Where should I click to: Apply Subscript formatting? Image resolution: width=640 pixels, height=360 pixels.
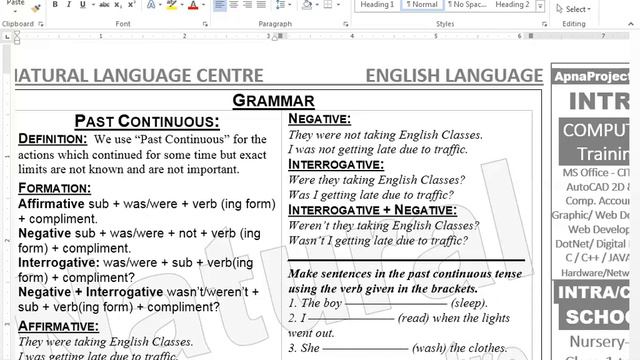[118, 4]
